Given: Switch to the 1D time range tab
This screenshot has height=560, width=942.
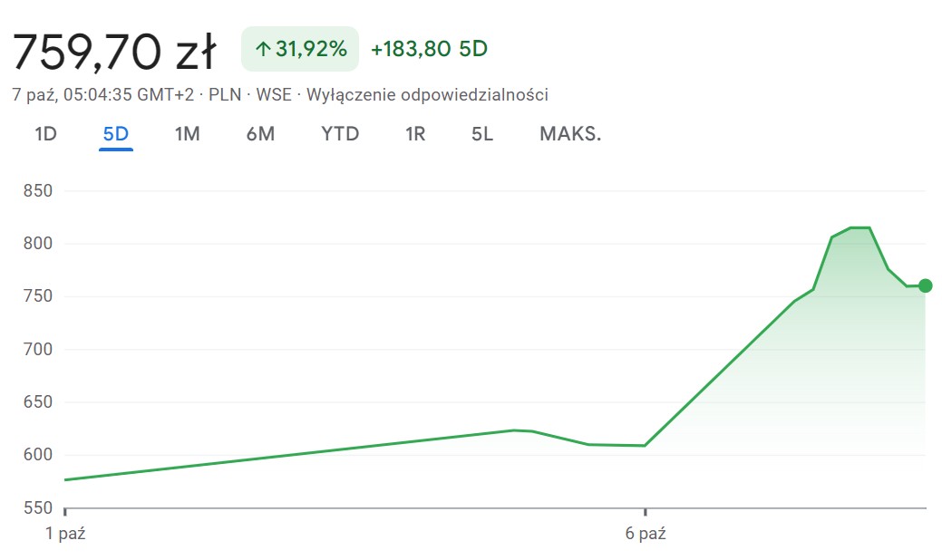Looking at the screenshot, I should 45,134.
